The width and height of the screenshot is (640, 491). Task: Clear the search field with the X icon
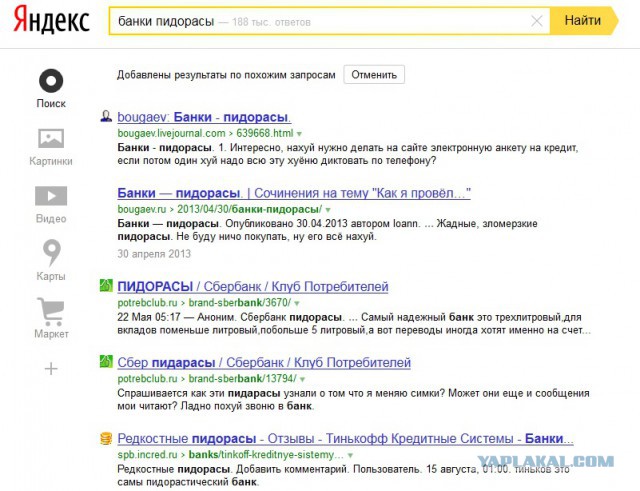[536, 21]
